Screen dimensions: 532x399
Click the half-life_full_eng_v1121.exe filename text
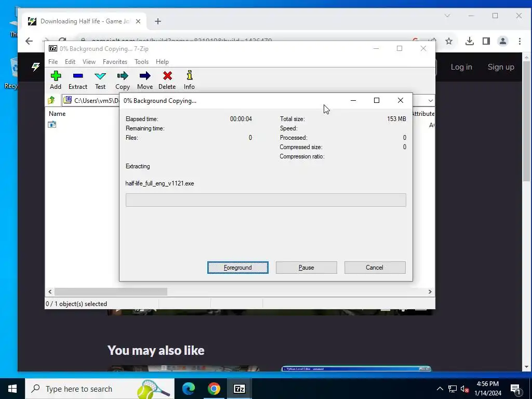[x=159, y=183]
